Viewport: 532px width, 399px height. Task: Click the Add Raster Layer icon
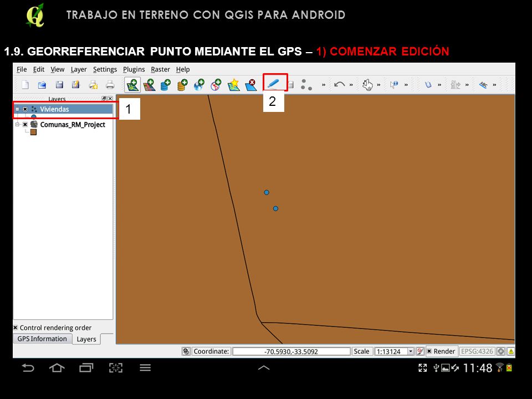149,84
